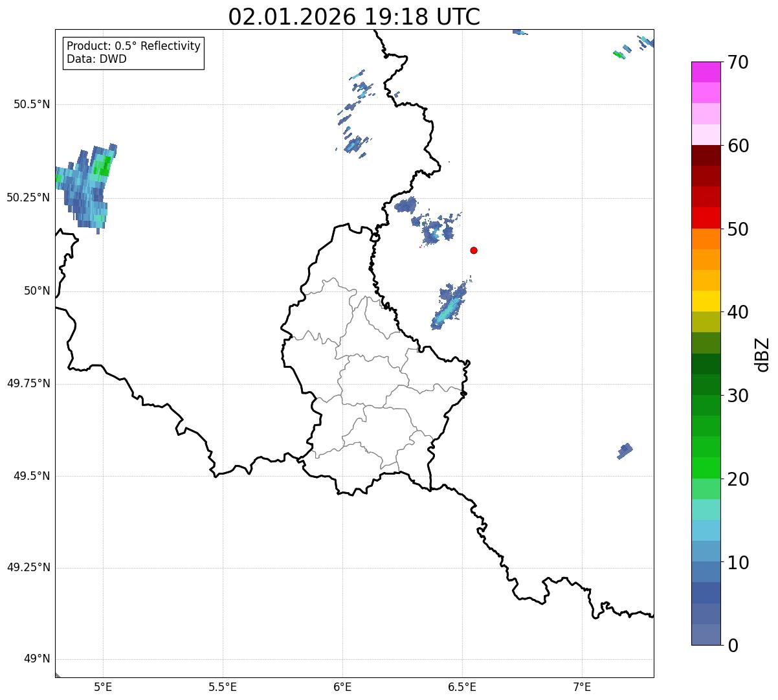The height and width of the screenshot is (700, 778).
Task: Click the title "02.01.2026 19:18 UTC"
Action: click(x=354, y=17)
